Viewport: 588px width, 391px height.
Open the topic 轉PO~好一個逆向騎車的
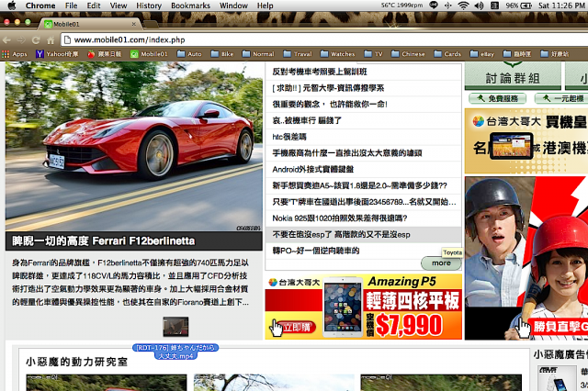tap(316, 251)
